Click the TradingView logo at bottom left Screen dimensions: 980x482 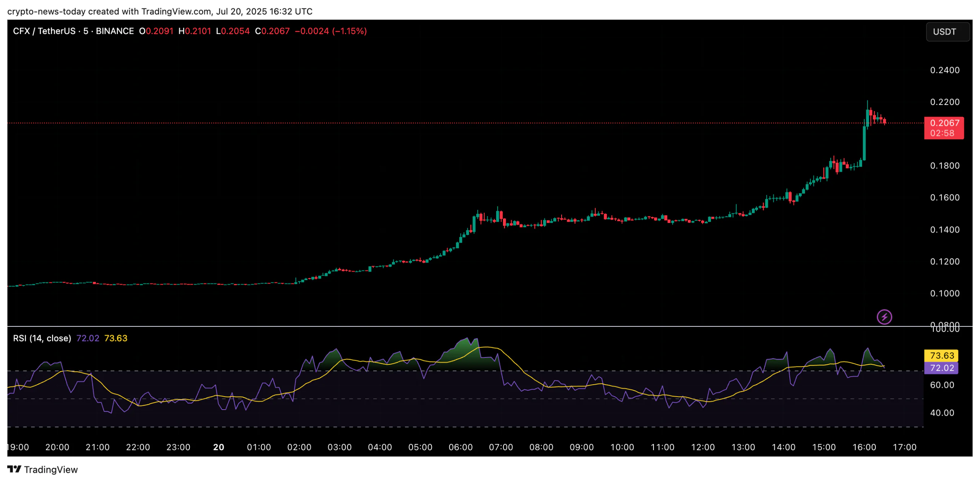42,469
